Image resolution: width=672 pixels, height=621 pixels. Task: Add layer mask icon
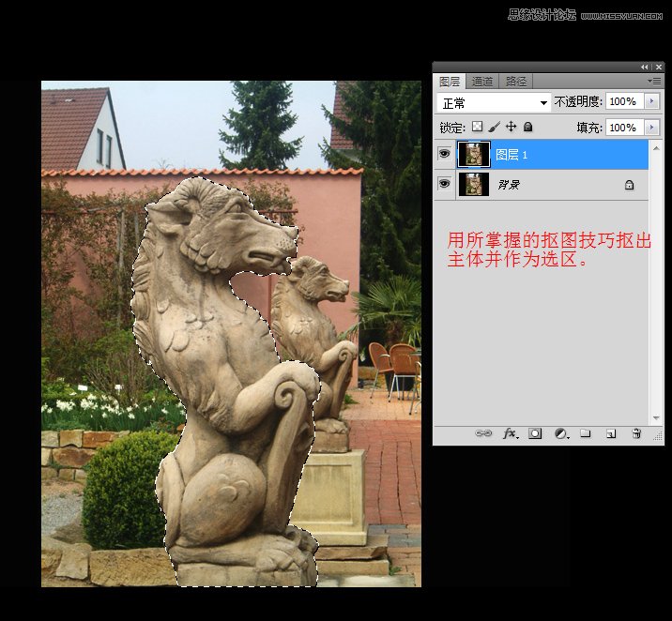(x=535, y=433)
